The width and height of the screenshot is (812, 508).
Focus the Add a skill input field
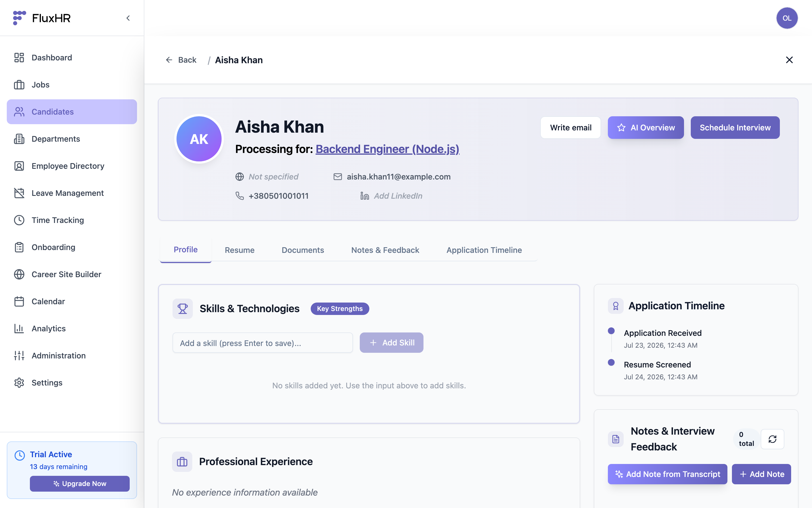click(x=262, y=343)
